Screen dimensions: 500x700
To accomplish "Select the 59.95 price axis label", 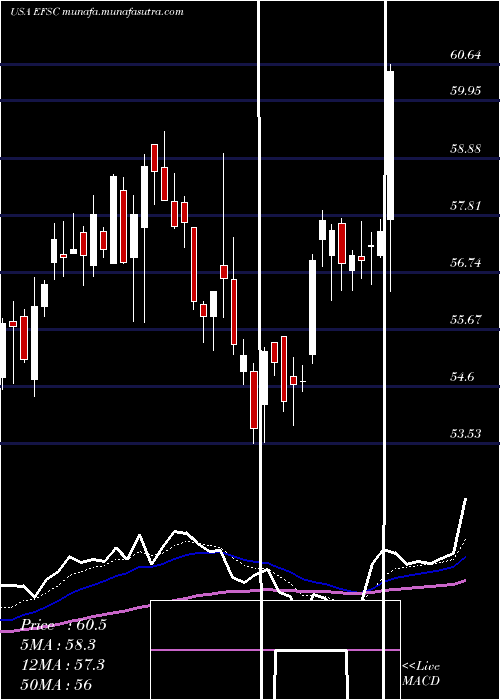I will (x=466, y=91).
